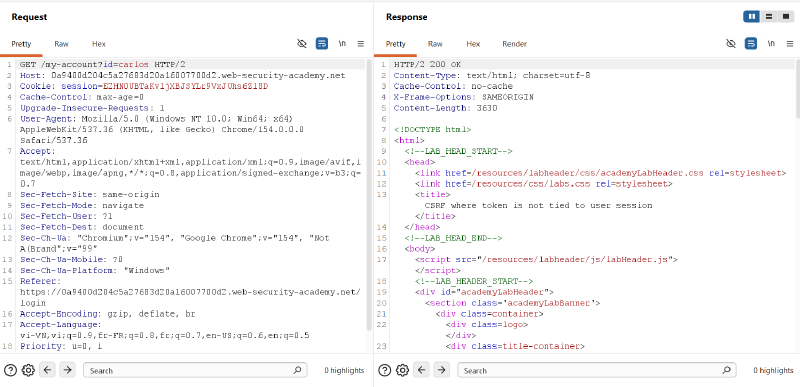Click the labHeader.js script tag line
The width and height of the screenshot is (800, 387).
point(546,259)
